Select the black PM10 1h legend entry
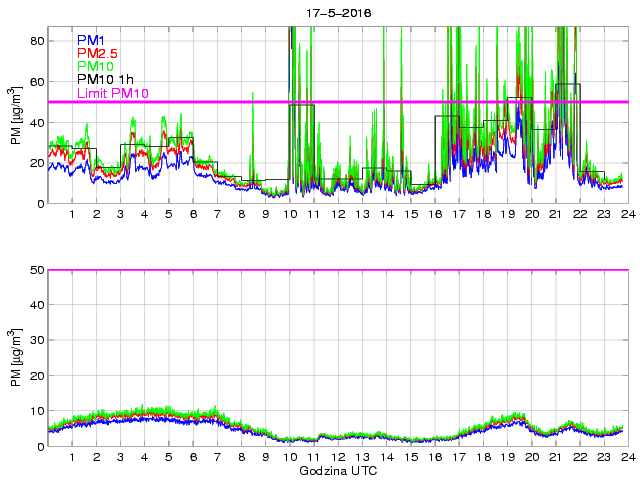Image resolution: width=640 pixels, height=480 pixels. tap(106, 80)
